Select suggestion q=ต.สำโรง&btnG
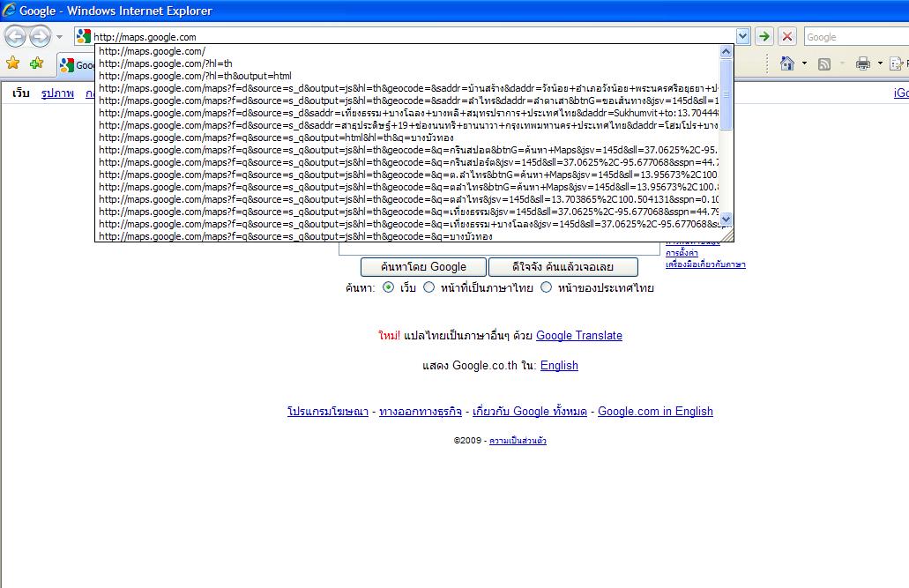 coord(406,175)
